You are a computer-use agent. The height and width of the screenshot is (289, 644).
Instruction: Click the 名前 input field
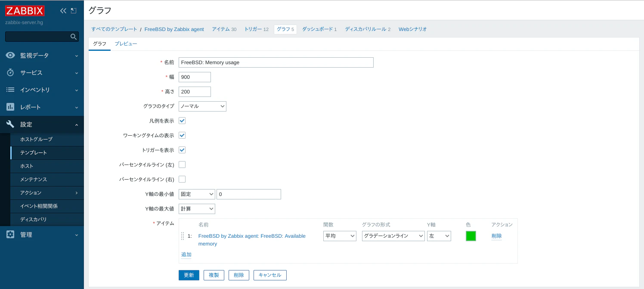pos(276,62)
